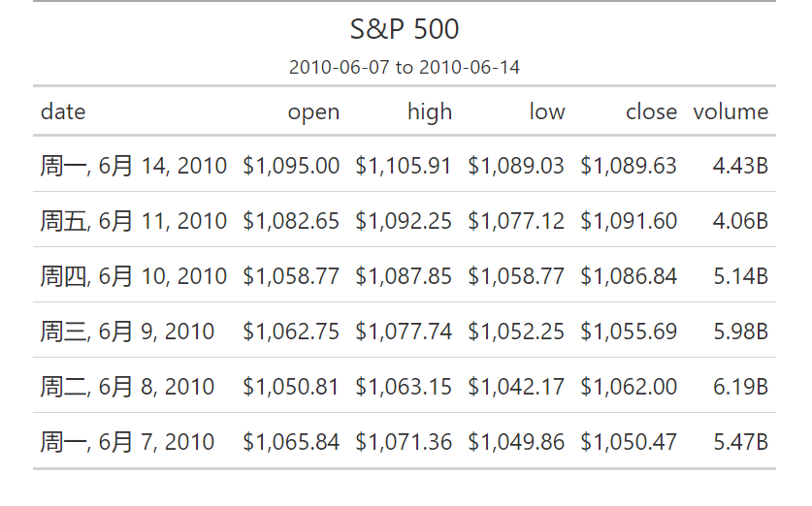Click the volume column header
The width and height of the screenshot is (812, 506).
(x=731, y=111)
